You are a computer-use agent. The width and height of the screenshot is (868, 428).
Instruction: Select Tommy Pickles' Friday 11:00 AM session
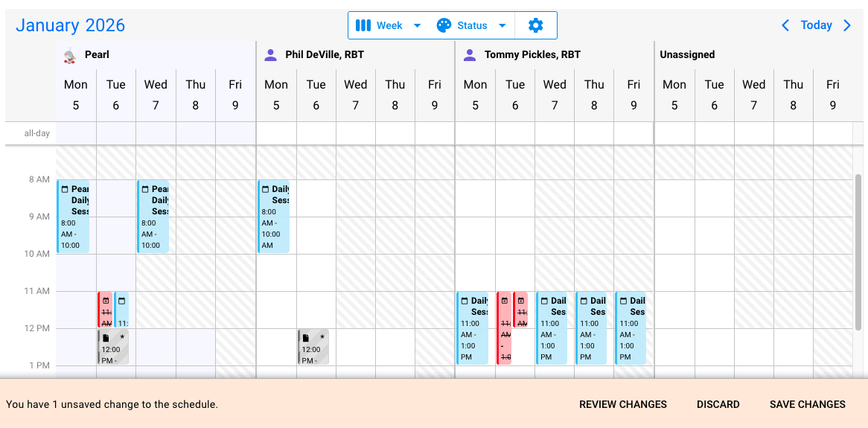[x=631, y=328]
